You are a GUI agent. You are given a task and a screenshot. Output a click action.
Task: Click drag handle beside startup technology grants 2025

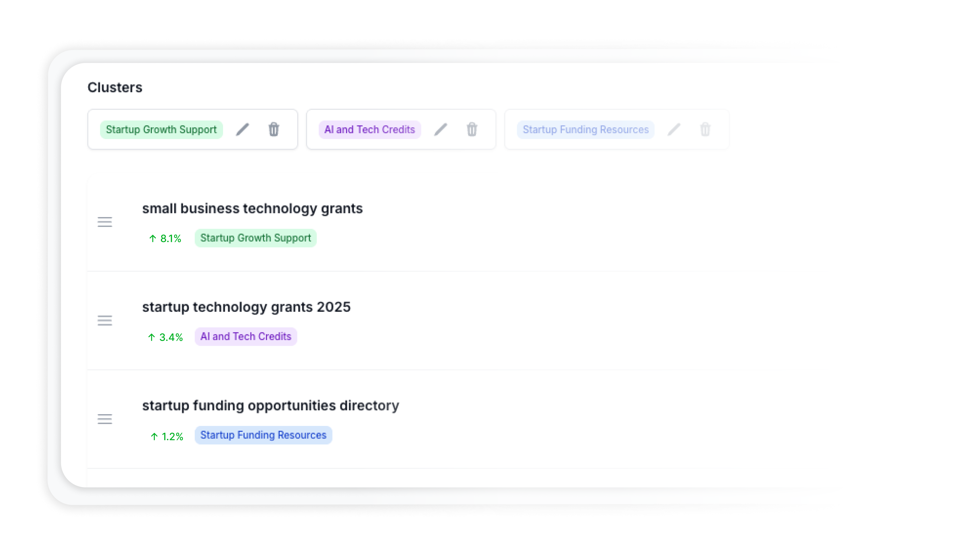[x=105, y=321]
